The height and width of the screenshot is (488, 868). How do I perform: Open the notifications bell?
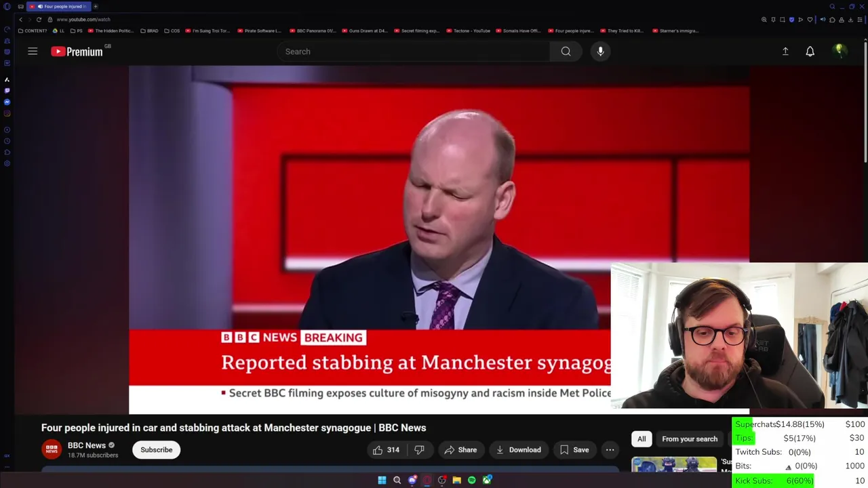click(810, 52)
